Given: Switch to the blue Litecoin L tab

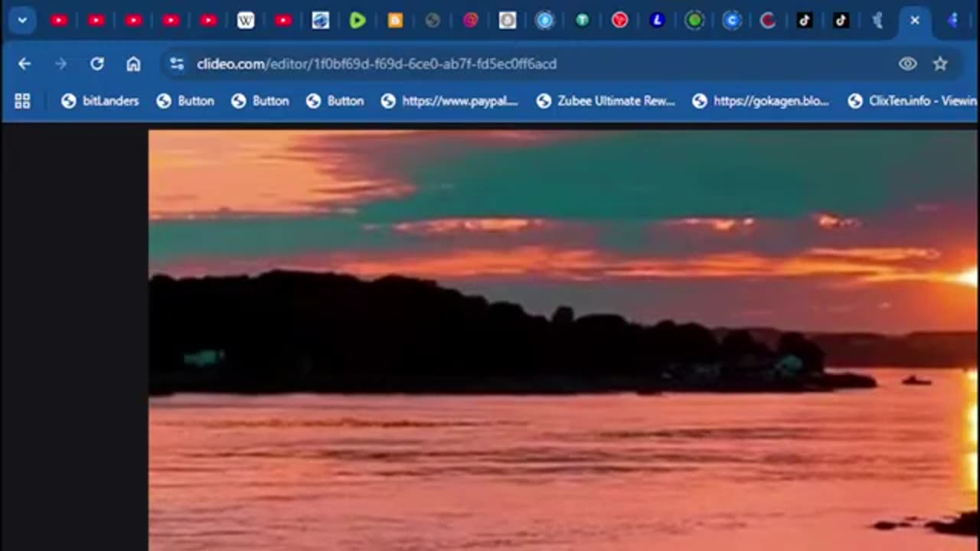Looking at the screenshot, I should tap(657, 21).
